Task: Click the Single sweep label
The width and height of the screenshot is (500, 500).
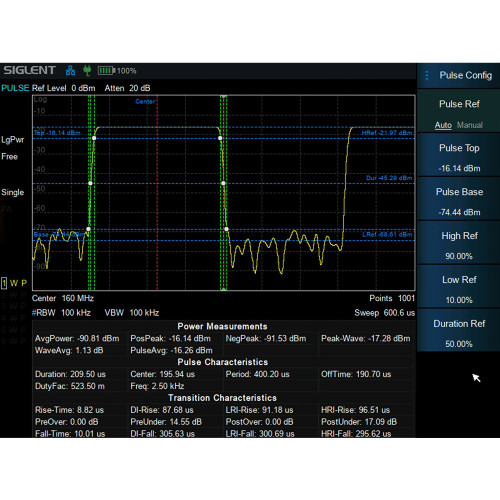Action: [x=13, y=192]
